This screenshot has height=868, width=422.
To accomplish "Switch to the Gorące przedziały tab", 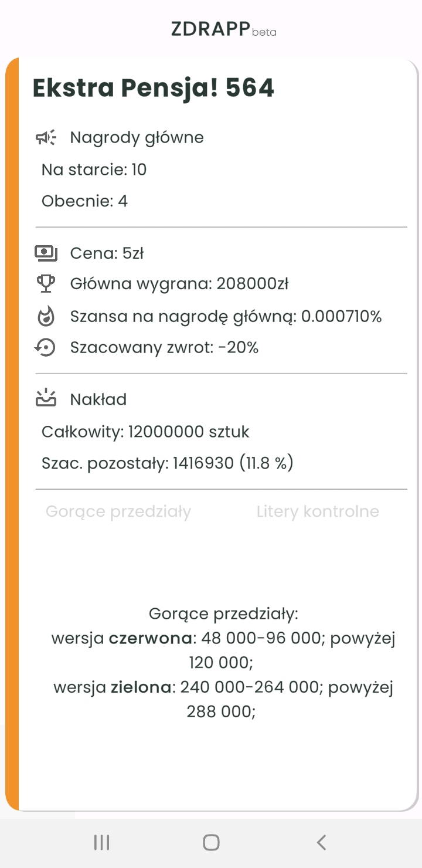I will coord(118,511).
